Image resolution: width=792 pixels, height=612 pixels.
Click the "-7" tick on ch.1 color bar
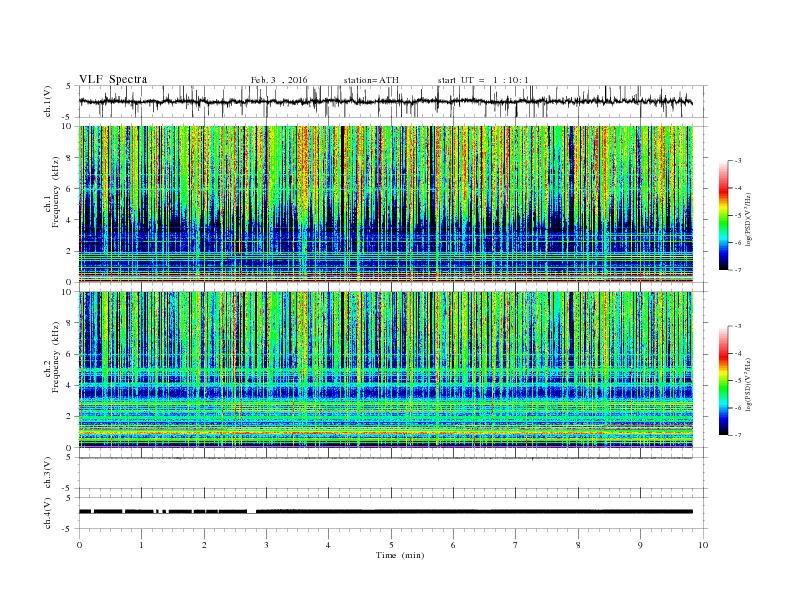[x=738, y=270]
